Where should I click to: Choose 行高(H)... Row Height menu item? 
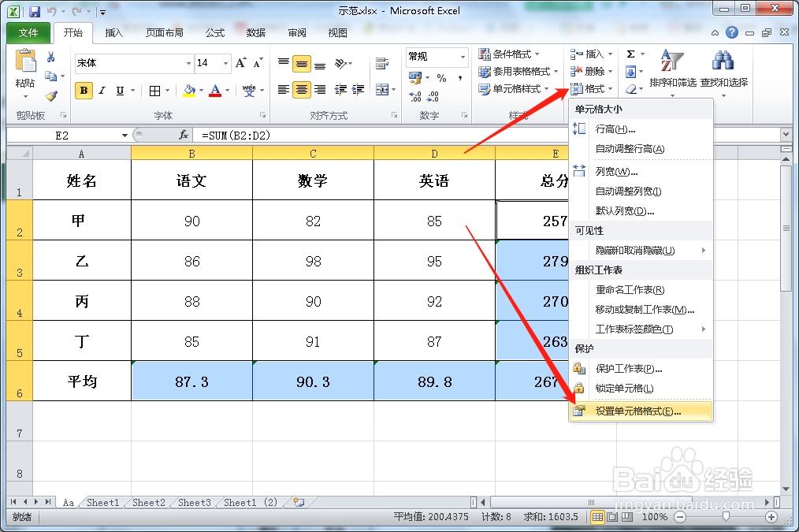[641, 129]
